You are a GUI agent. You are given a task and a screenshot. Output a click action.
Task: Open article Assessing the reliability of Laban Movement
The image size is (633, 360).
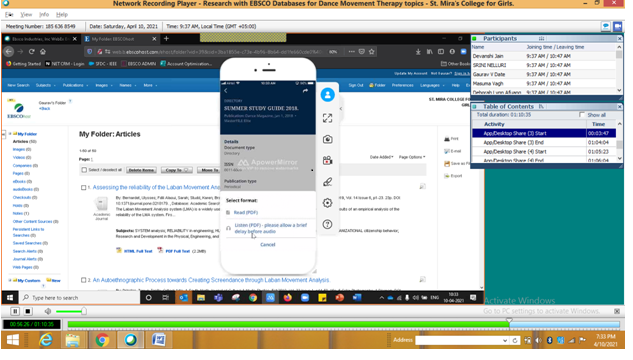pyautogui.click(x=156, y=187)
